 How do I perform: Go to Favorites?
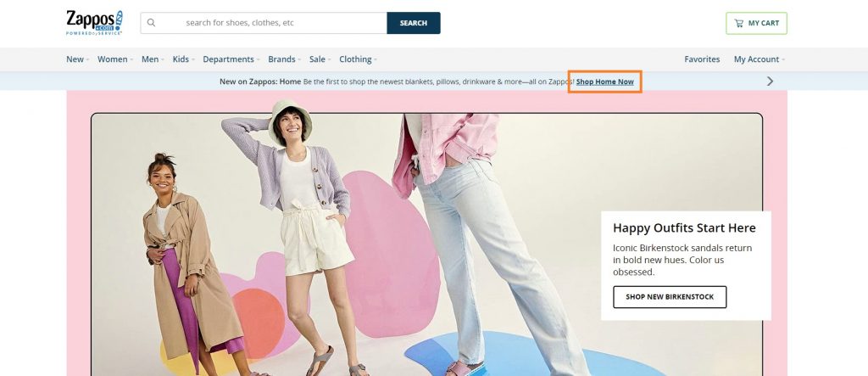point(702,59)
